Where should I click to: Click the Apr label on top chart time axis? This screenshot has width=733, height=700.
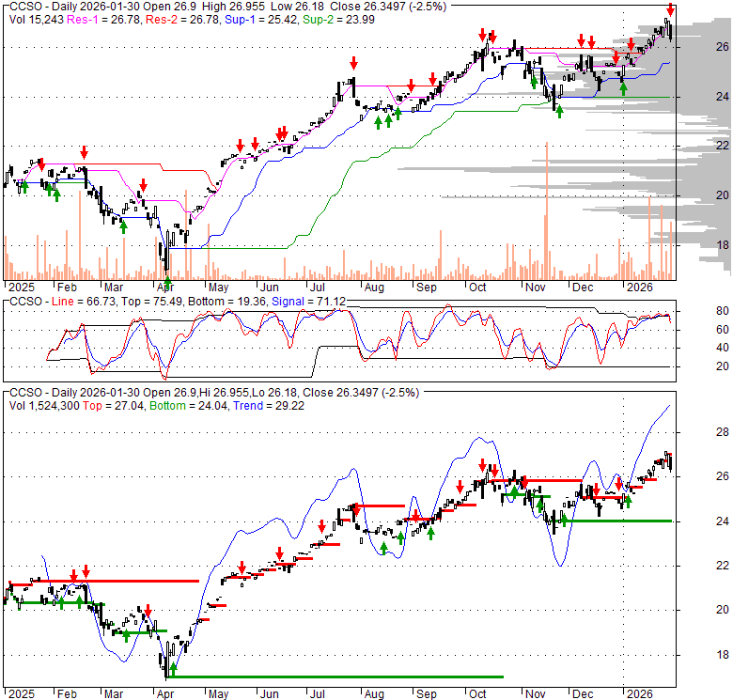pos(165,287)
